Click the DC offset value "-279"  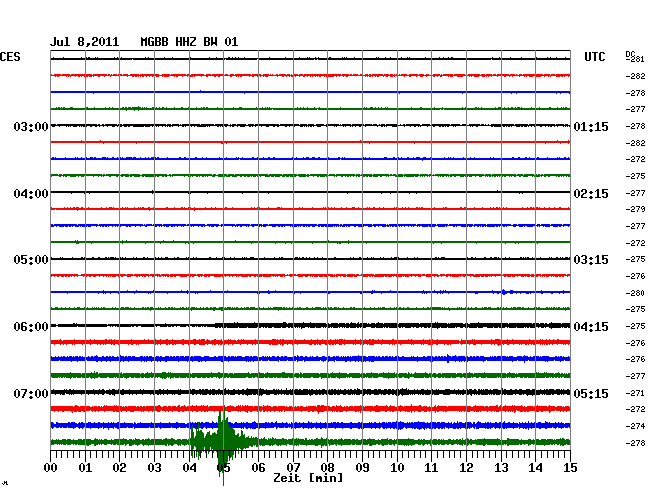point(635,209)
